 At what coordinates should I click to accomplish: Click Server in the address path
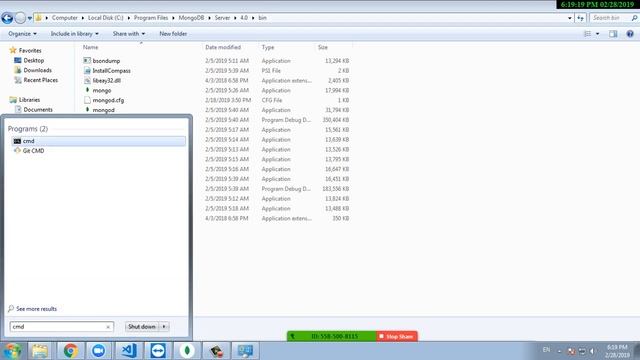222,18
